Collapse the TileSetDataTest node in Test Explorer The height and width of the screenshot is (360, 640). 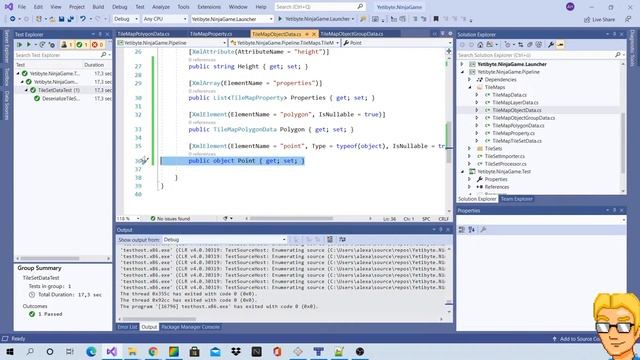point(27,90)
